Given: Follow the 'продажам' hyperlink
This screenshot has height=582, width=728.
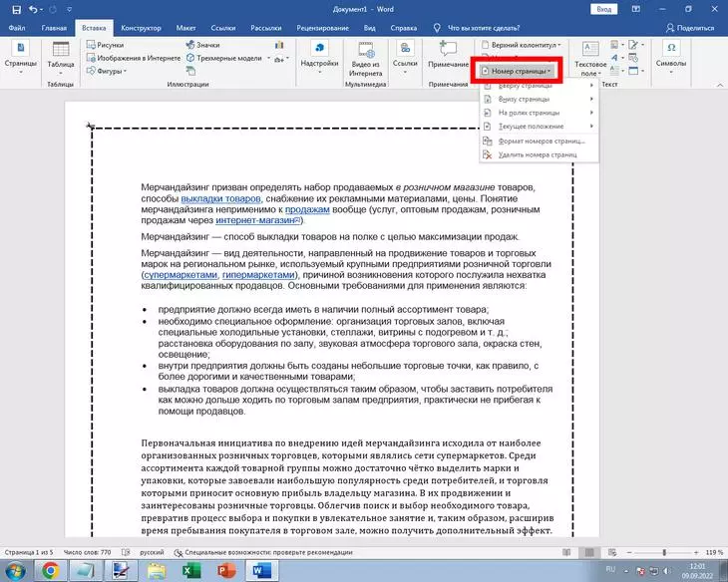Looking at the screenshot, I should [307, 209].
